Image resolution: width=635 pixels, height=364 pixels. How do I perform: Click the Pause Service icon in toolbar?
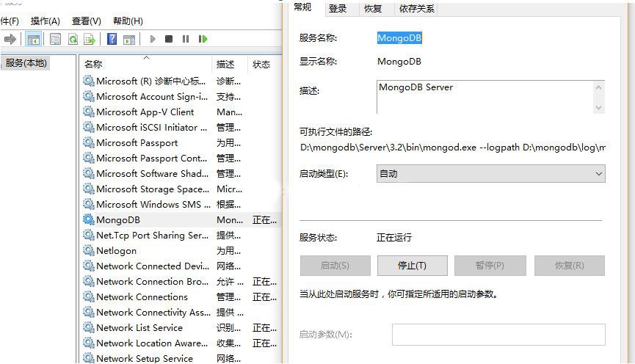pos(186,39)
